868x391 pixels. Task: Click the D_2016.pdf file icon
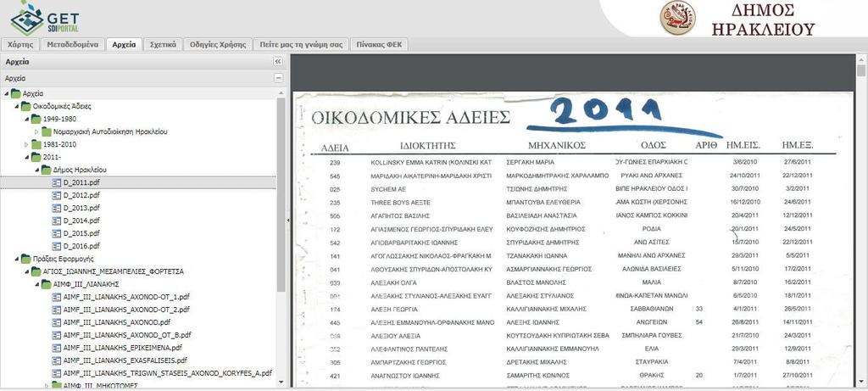(57, 246)
